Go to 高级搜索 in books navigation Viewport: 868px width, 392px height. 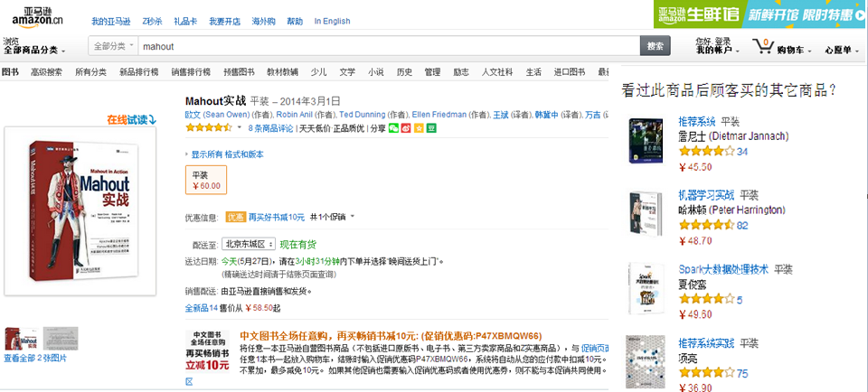click(46, 72)
